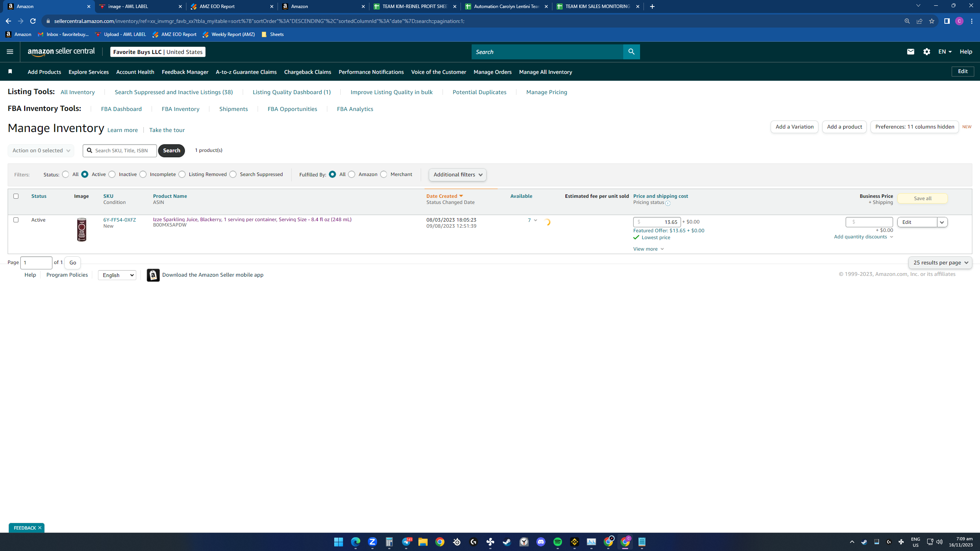Switch to TEAM KIM SALES MONITORING tab
This screenshot has width=980, height=551.
tap(597, 7)
